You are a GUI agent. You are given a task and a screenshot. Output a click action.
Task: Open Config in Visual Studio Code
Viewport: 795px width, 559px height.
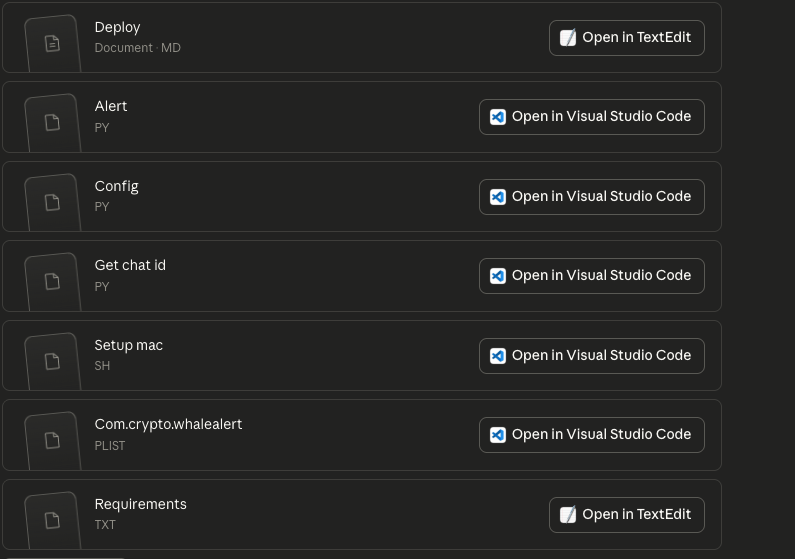tap(591, 197)
